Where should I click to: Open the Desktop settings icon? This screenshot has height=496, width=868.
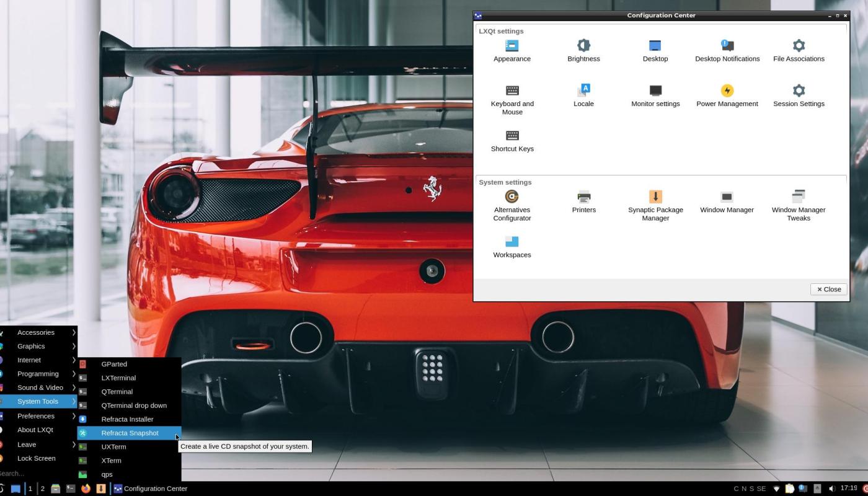point(655,51)
